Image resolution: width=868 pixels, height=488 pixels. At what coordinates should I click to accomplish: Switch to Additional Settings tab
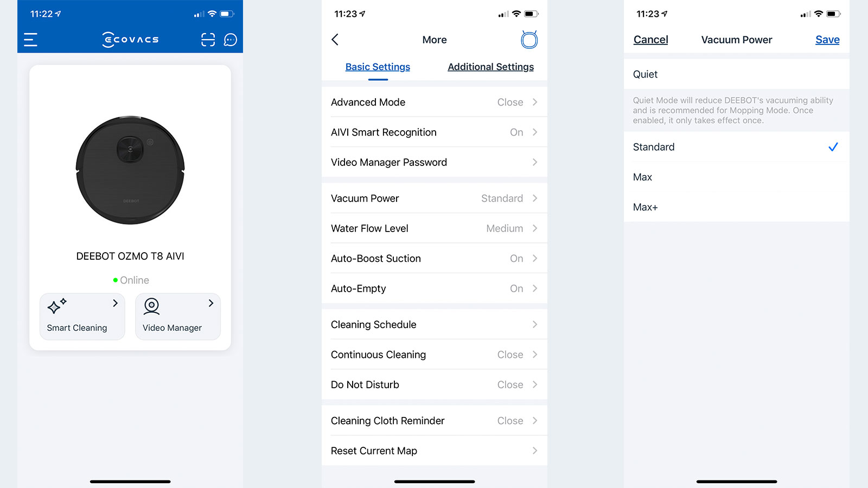pyautogui.click(x=490, y=67)
